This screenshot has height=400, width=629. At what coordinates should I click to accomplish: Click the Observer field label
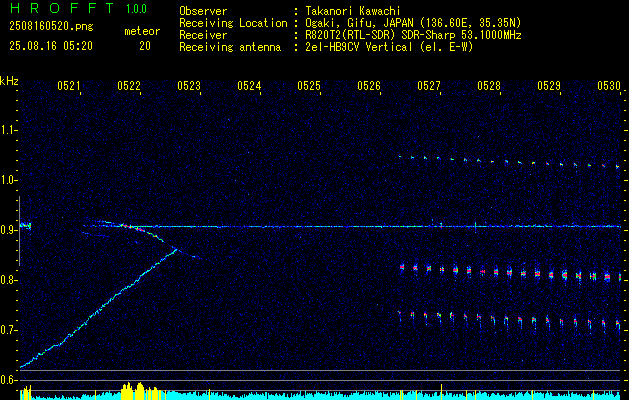click(x=203, y=11)
